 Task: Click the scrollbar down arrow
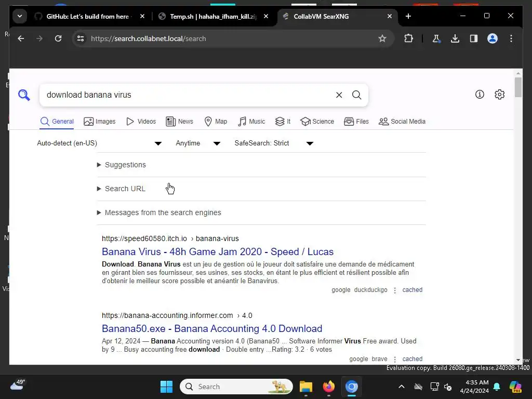518,360
